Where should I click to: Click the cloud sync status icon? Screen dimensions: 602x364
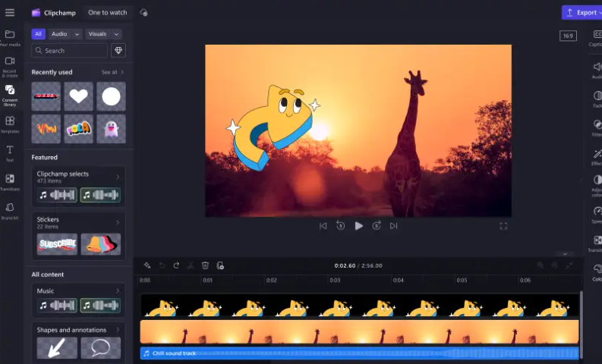pos(143,13)
